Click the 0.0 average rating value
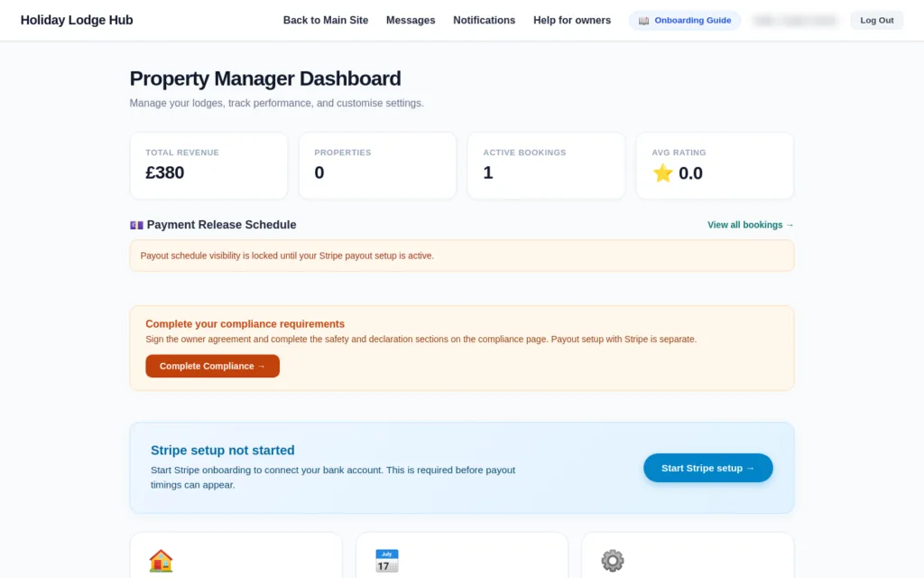The width and height of the screenshot is (924, 578). coord(690,173)
